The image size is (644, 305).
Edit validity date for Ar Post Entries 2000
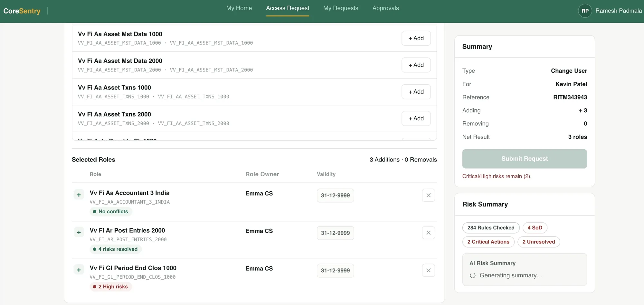335,233
